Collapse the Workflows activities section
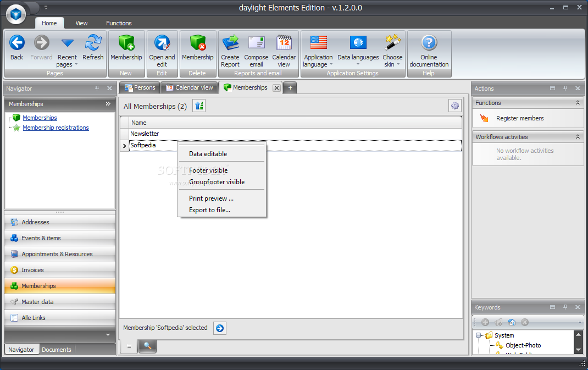Screen dimensions: 588x370 (578, 137)
